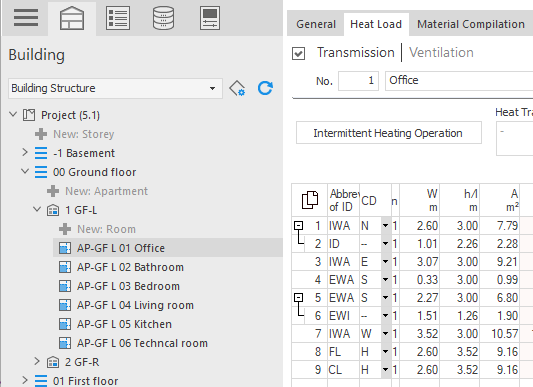Expand the -1 Basement node

pos(25,152)
